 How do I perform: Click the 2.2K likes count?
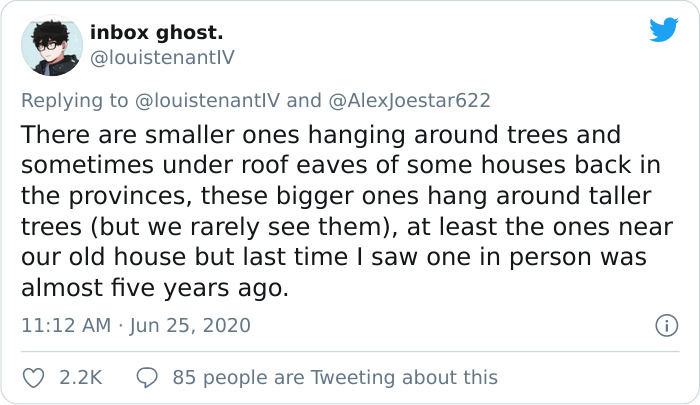(80, 377)
